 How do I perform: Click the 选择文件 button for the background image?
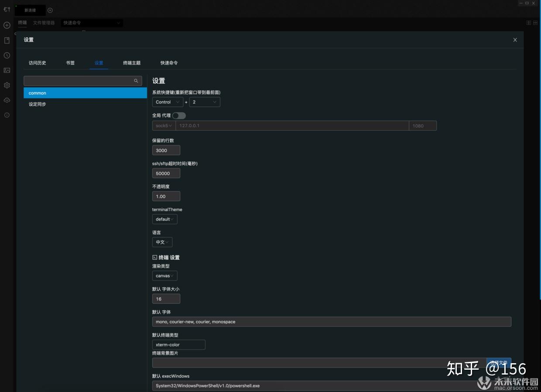click(x=499, y=363)
